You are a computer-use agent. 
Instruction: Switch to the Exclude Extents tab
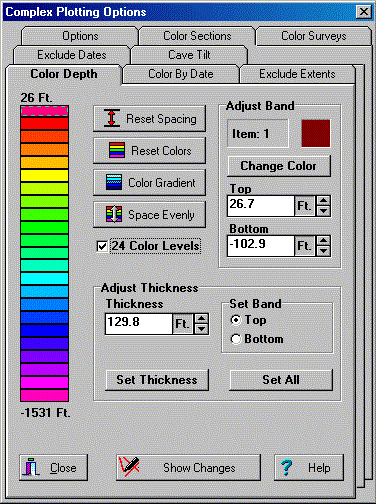297,74
